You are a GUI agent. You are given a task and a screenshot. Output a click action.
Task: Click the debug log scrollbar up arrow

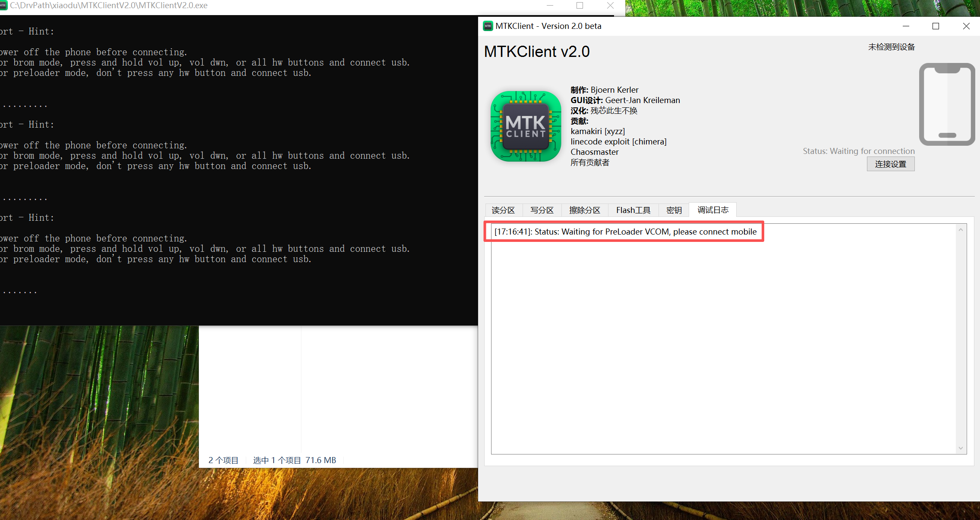[x=961, y=230]
